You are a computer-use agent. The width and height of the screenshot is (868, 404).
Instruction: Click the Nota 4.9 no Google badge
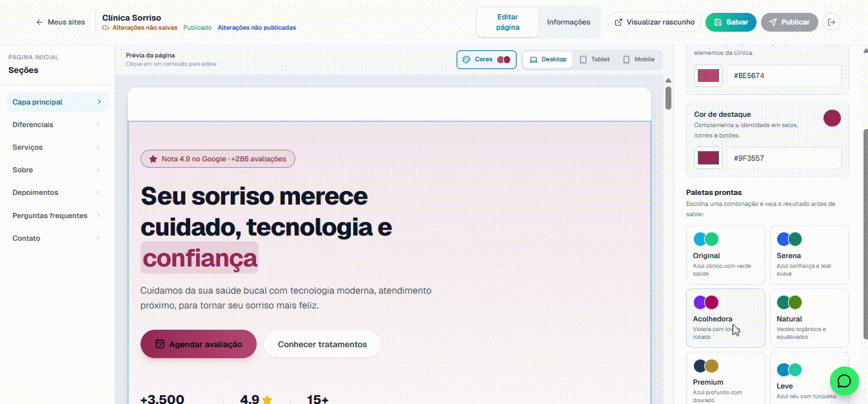click(x=218, y=159)
